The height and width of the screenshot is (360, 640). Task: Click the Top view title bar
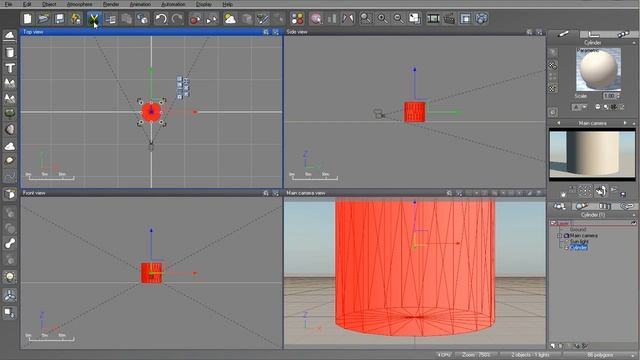151,32
